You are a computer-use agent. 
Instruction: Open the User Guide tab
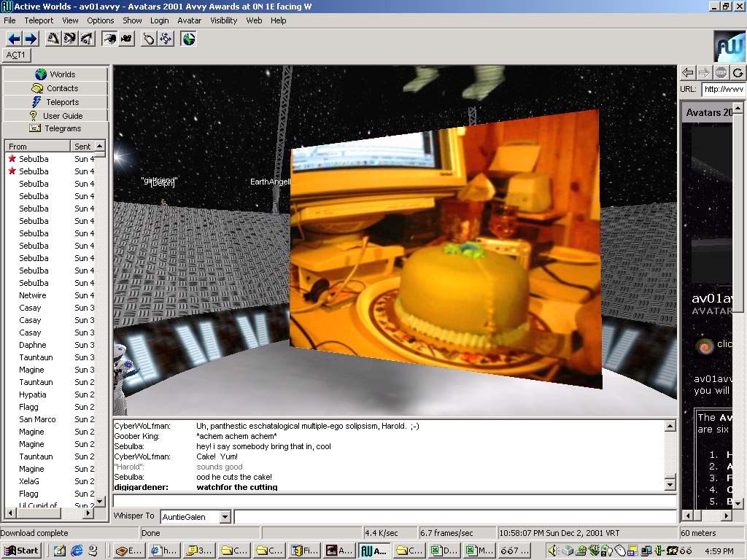coord(55,116)
